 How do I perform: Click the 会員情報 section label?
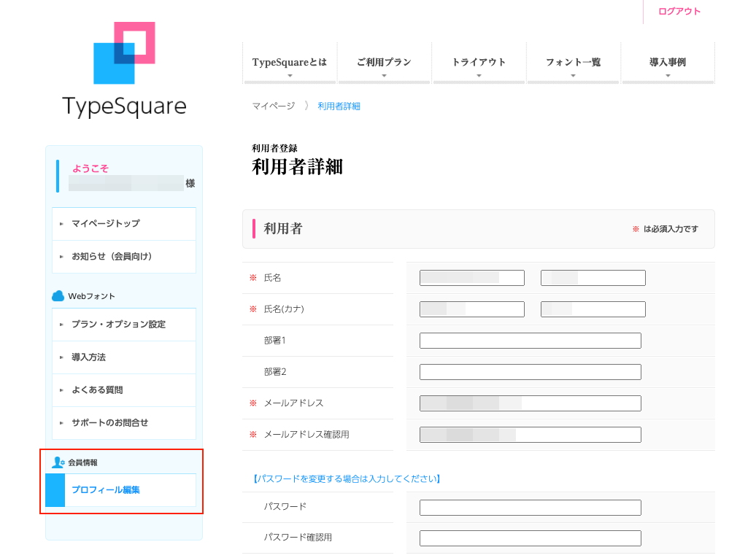82,462
